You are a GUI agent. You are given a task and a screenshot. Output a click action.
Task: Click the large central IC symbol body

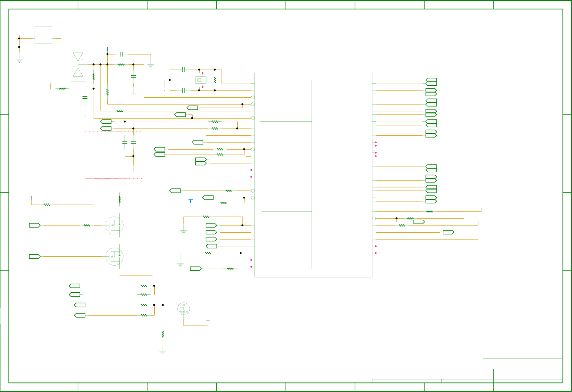[313, 175]
